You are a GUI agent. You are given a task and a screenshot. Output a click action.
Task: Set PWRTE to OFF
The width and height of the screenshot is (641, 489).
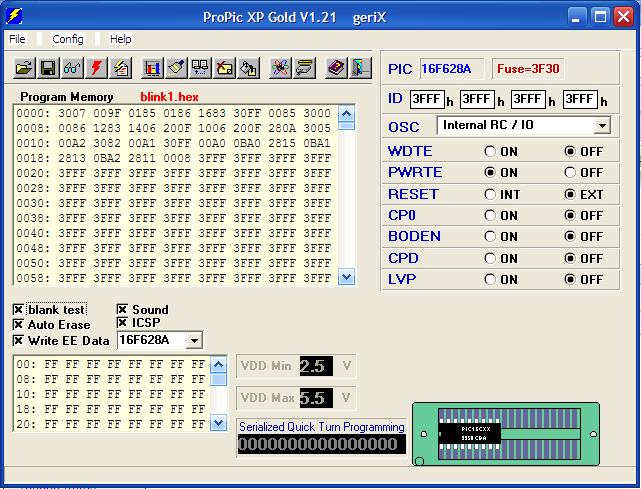point(570,173)
